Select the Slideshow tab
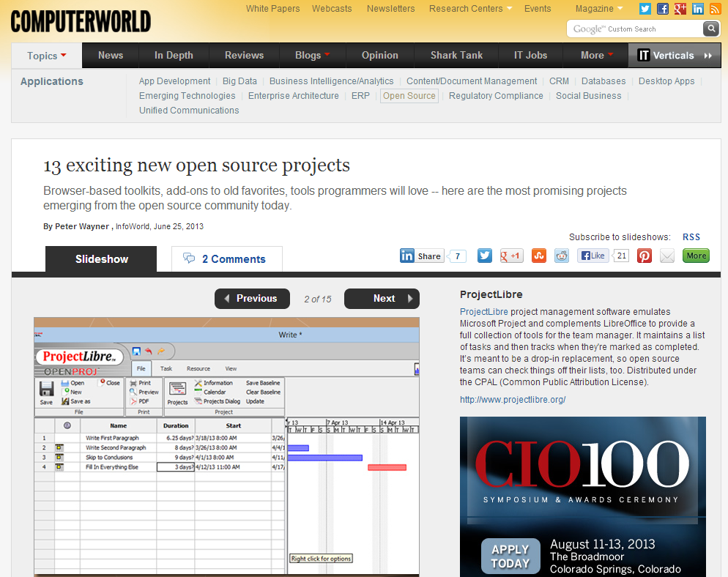 click(x=101, y=259)
